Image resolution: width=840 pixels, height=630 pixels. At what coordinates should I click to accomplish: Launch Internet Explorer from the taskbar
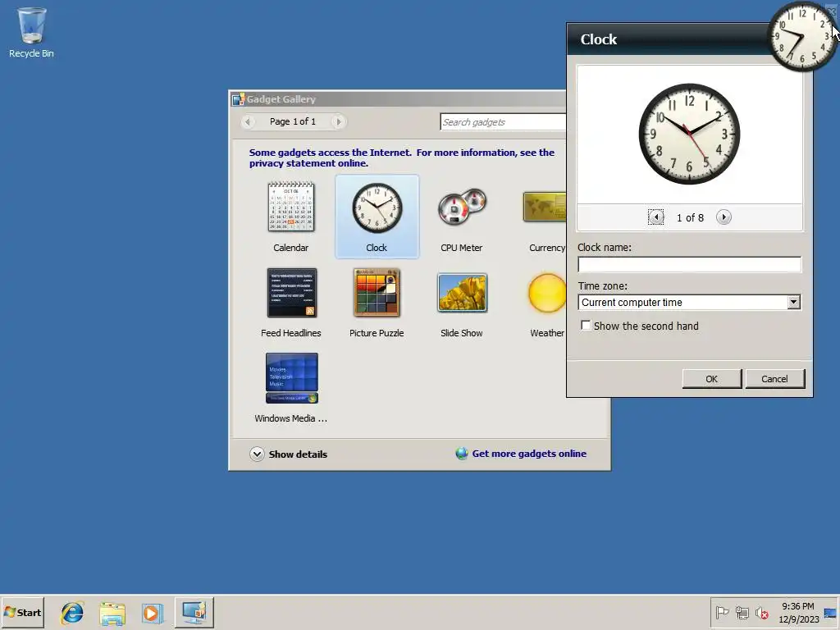[x=72, y=613]
